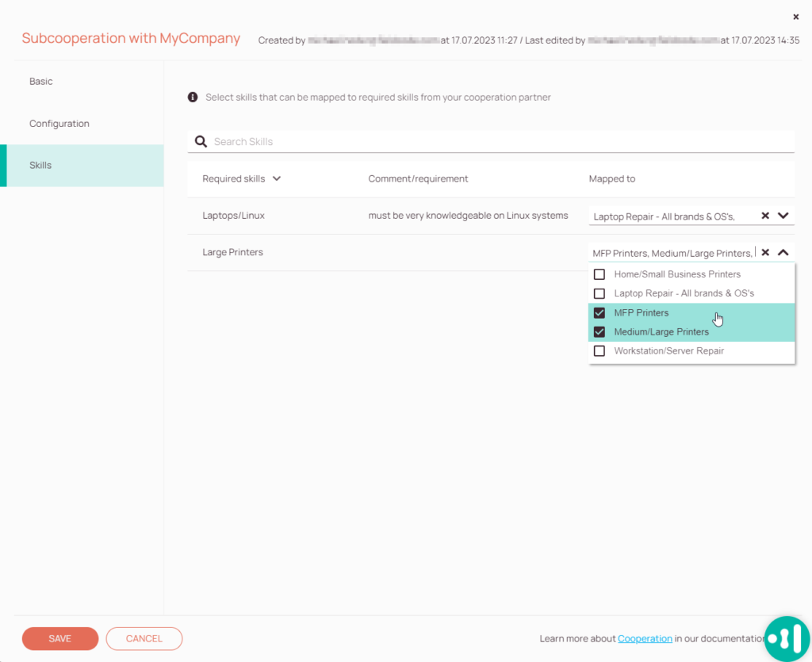812x662 pixels.
Task: Clear the Laptops/Linux mapping using its X icon
Action: [x=764, y=215]
